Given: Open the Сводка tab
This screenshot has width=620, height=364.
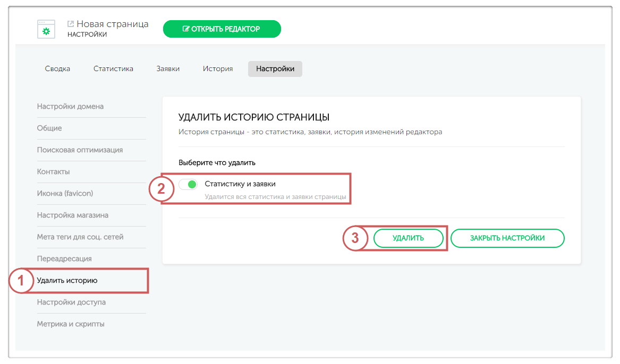Looking at the screenshot, I should [57, 68].
